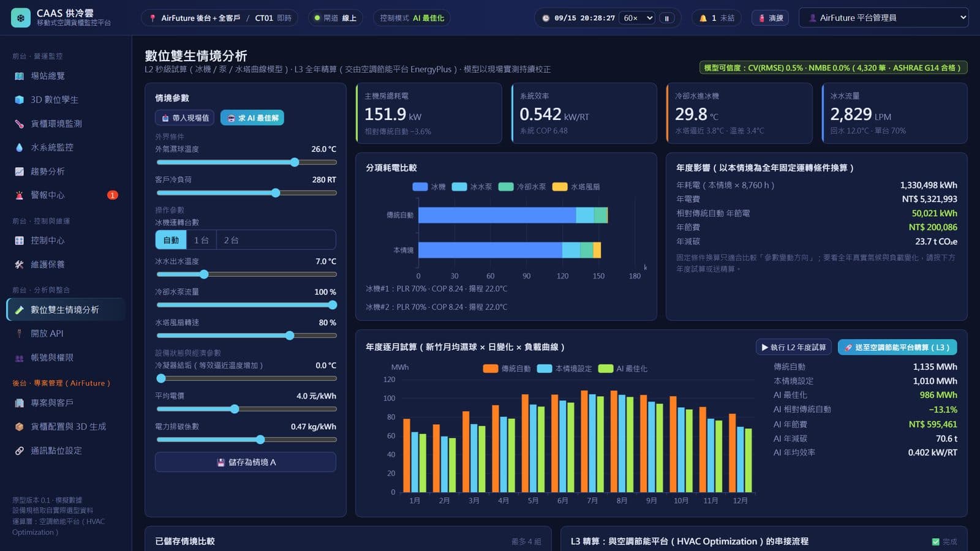Screen dimensions: 980x551
Task: Open 警報中心 menu item
Action: click(66, 195)
